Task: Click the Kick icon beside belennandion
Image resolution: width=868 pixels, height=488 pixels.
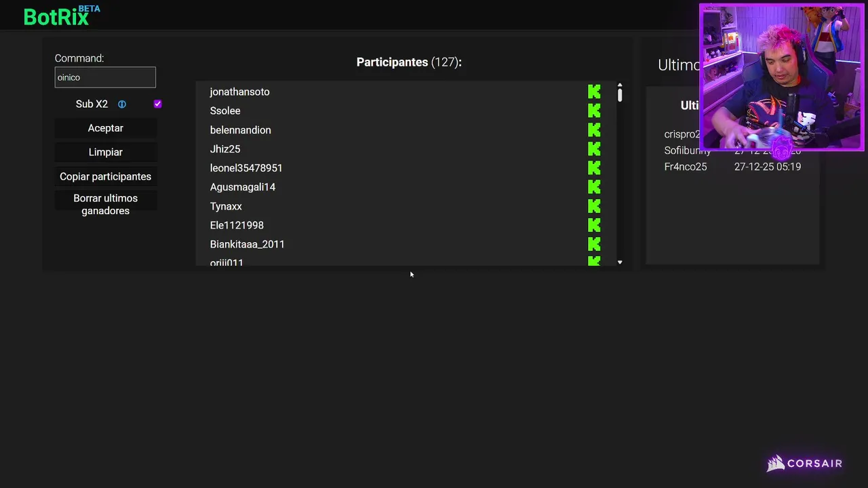Action: 594,129
